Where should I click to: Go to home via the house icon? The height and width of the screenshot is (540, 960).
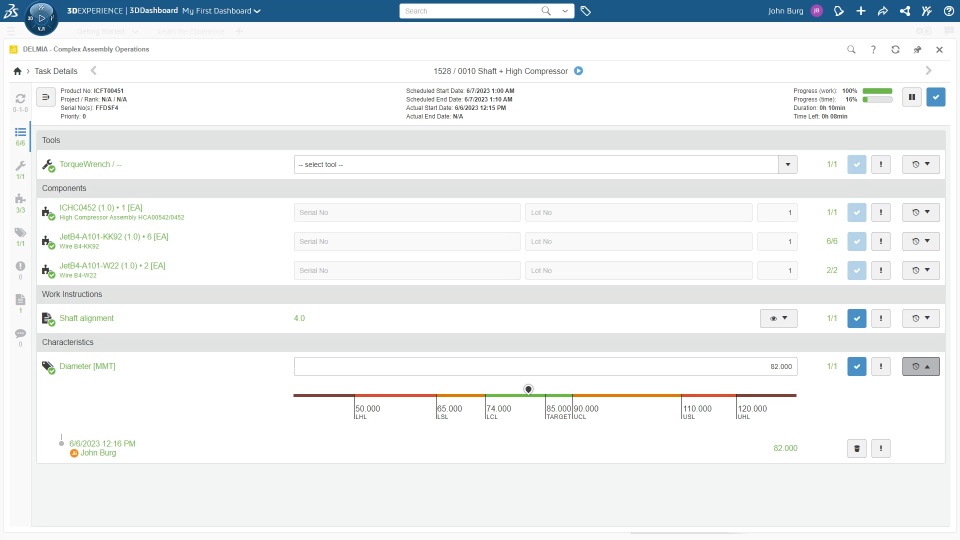[x=17, y=71]
